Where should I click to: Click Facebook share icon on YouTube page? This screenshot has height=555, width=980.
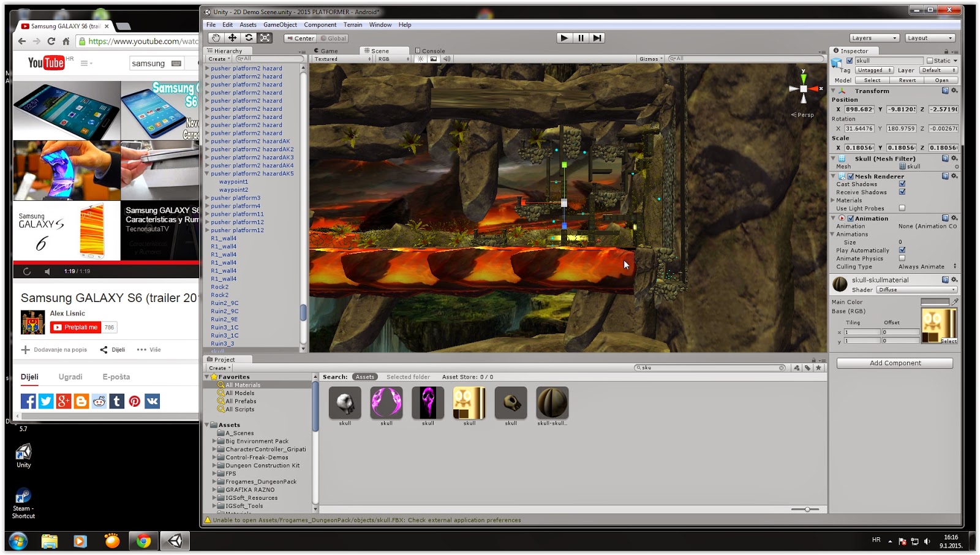coord(28,401)
